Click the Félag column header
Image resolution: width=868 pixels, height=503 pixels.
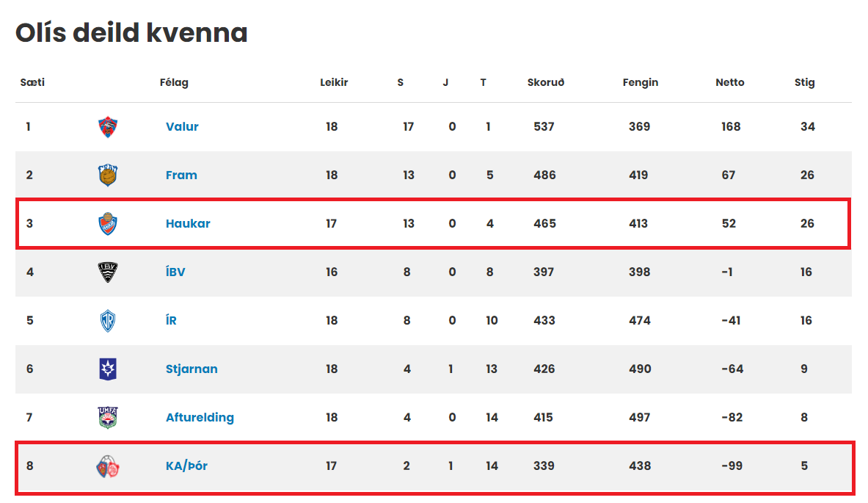174,82
